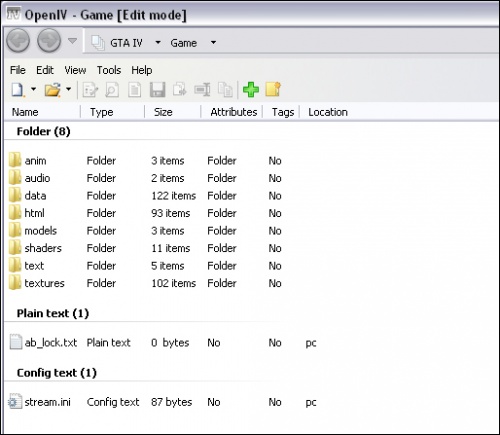Select the text folder icon
This screenshot has height=435, width=500.
(x=15, y=265)
